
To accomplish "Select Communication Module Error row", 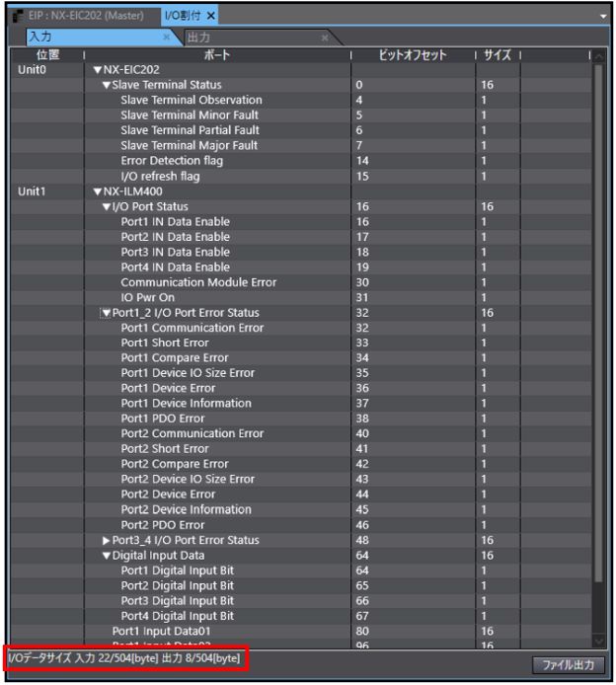I will click(301, 282).
